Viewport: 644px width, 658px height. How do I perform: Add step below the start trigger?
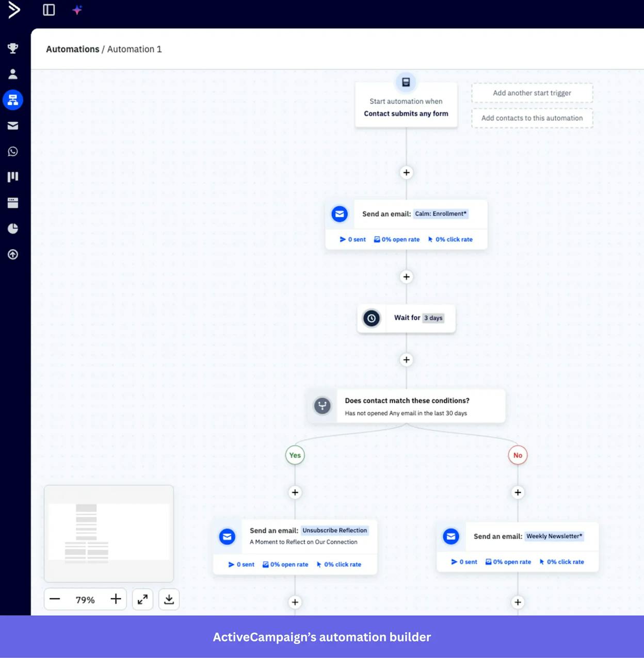point(407,173)
